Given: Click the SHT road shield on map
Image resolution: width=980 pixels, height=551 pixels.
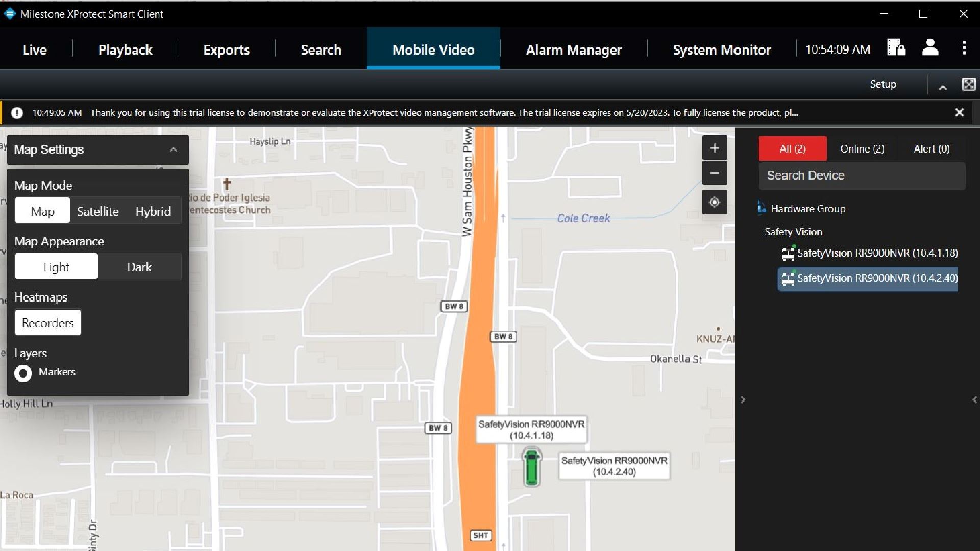Looking at the screenshot, I should [480, 535].
